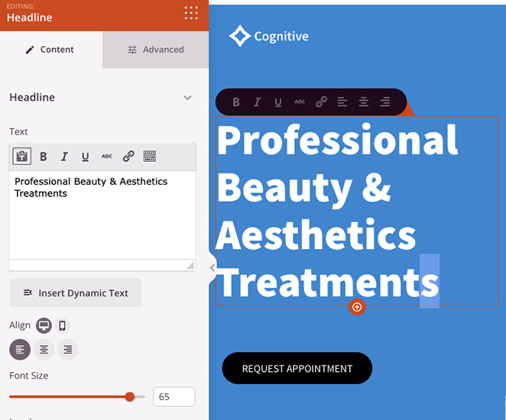The width and height of the screenshot is (506, 420).
Task: Click the plus add-block button below the headline
Action: 357,307
